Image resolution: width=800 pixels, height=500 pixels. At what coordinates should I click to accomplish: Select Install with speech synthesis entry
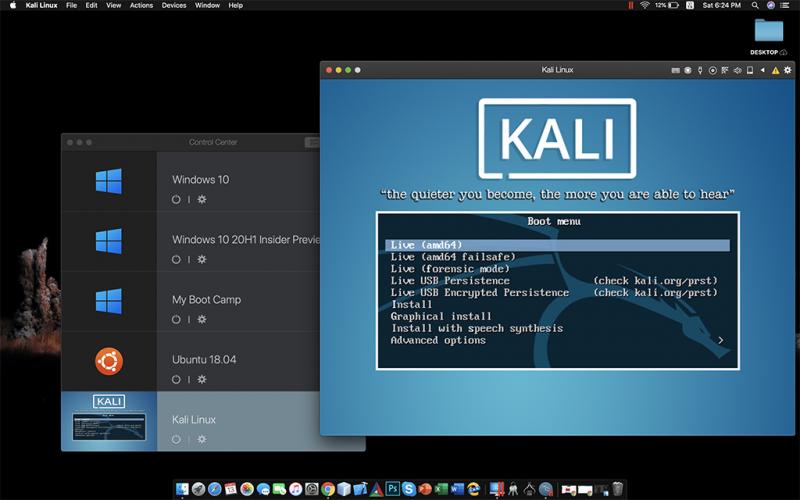[477, 328]
